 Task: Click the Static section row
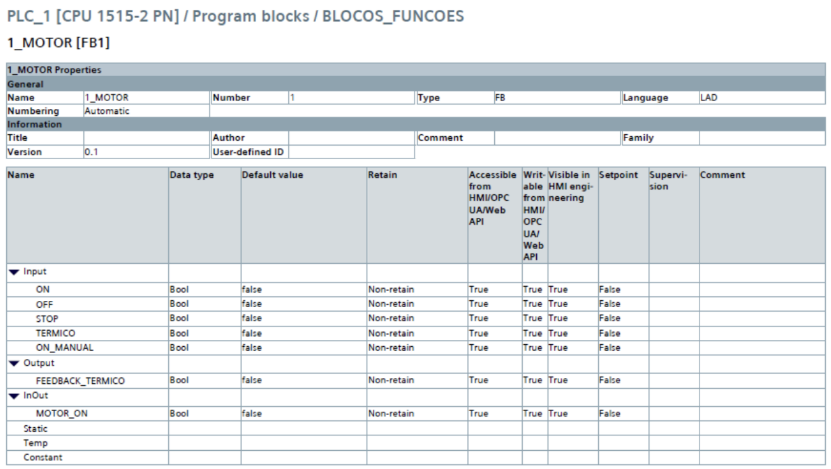pos(36,428)
